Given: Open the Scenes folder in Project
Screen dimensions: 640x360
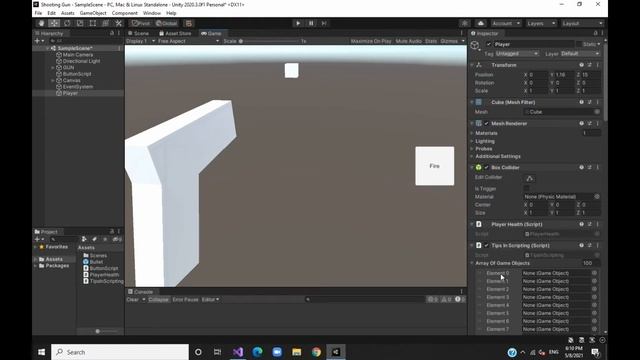Looking at the screenshot, I should coord(98,256).
